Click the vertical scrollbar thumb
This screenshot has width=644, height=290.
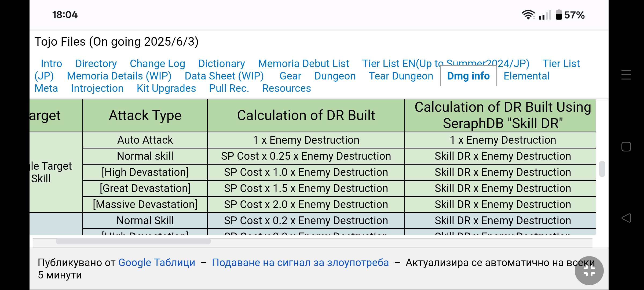click(602, 169)
